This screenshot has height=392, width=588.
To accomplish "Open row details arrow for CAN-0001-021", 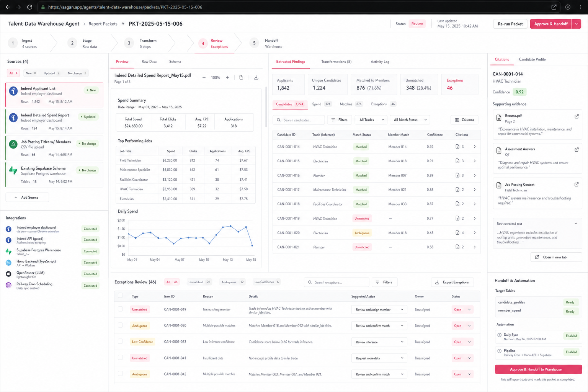I will (475, 247).
